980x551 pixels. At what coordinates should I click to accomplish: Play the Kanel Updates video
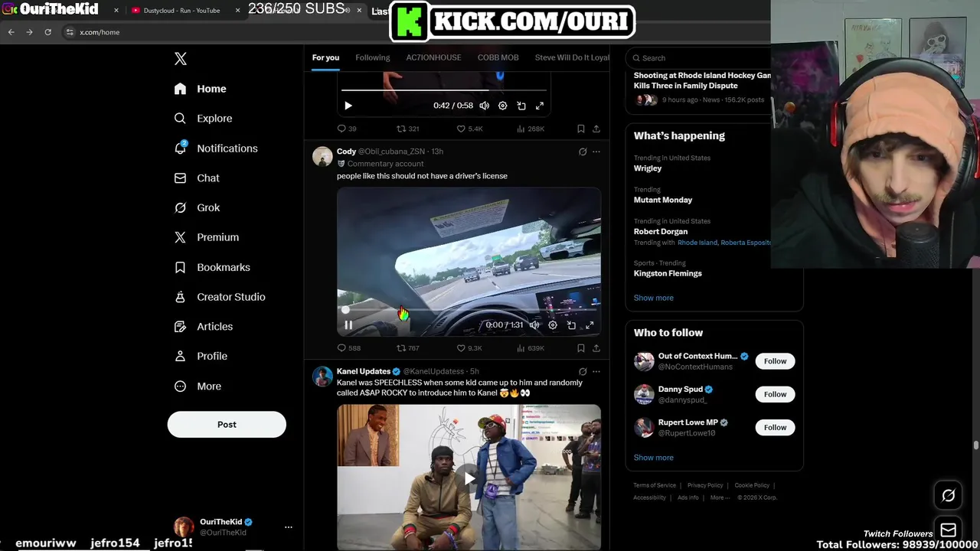coord(469,478)
